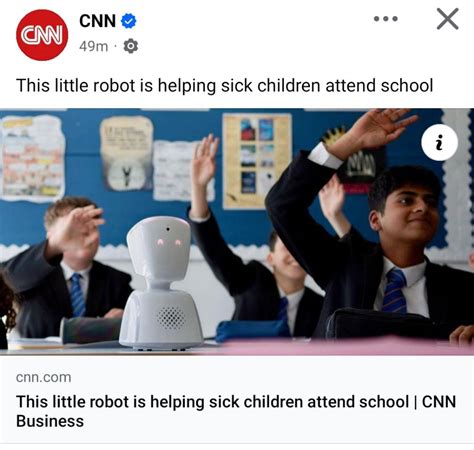The height and width of the screenshot is (450, 474).
Task: Click the blue verified badge beside CNN
Action: [x=128, y=21]
